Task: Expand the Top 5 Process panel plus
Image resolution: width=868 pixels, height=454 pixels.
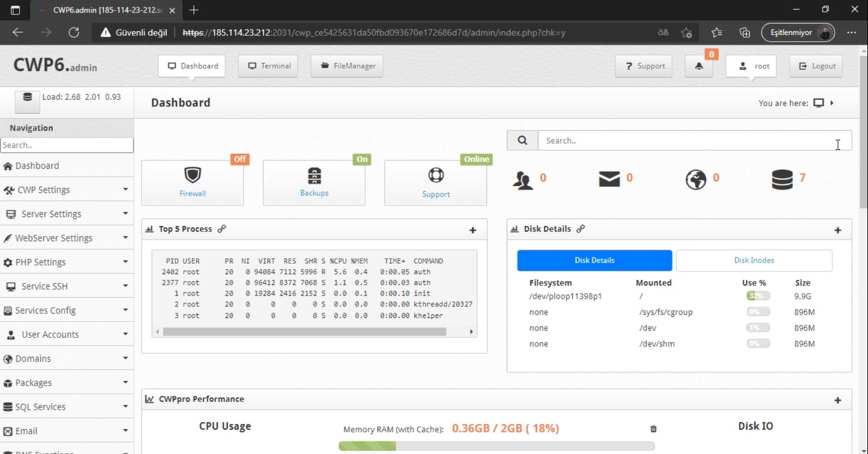Action: [x=473, y=230]
